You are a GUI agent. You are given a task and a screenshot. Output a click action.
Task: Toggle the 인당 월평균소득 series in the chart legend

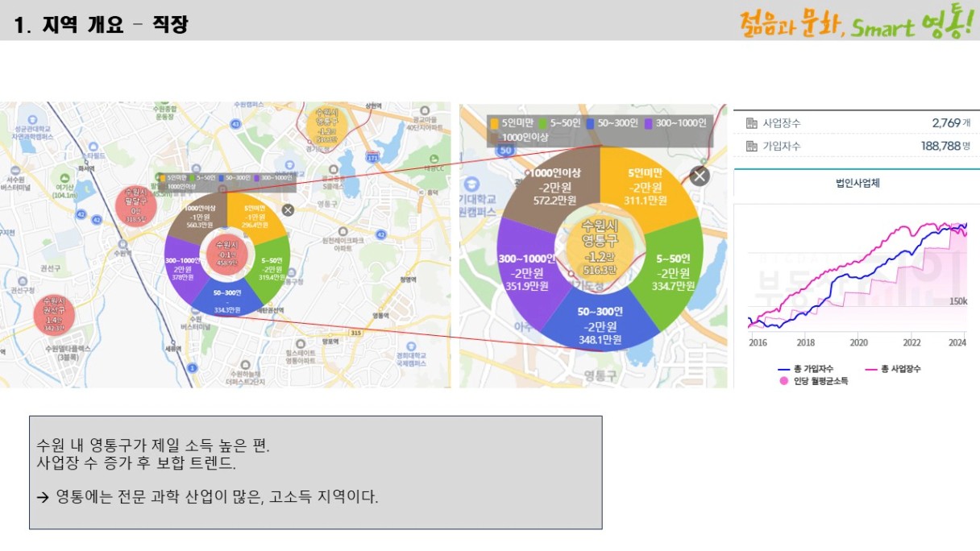click(813, 381)
